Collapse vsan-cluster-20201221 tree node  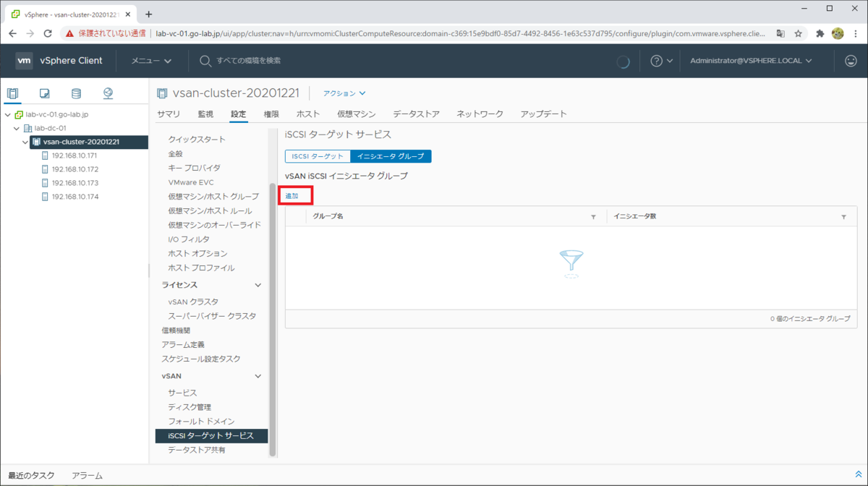point(25,142)
